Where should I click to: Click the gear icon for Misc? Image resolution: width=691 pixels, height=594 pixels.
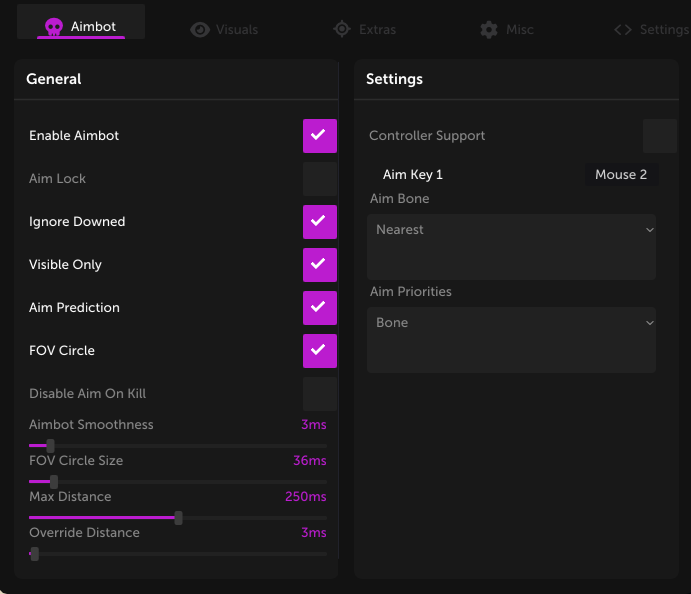click(x=488, y=30)
